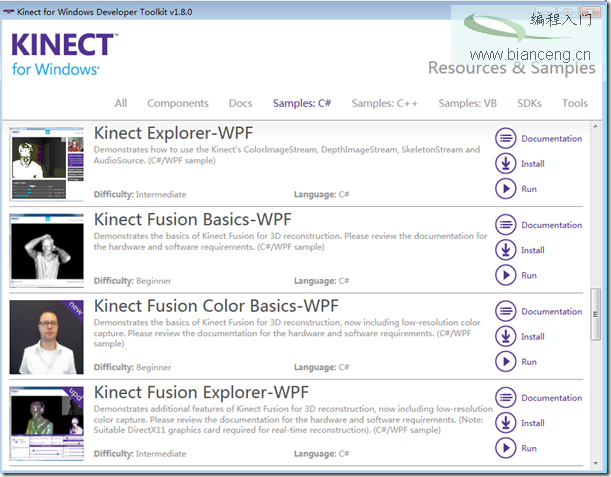Click Run icon for Kinect Fusion Color Basics-WPF
Screen dimensions: 611x477
[506, 362]
